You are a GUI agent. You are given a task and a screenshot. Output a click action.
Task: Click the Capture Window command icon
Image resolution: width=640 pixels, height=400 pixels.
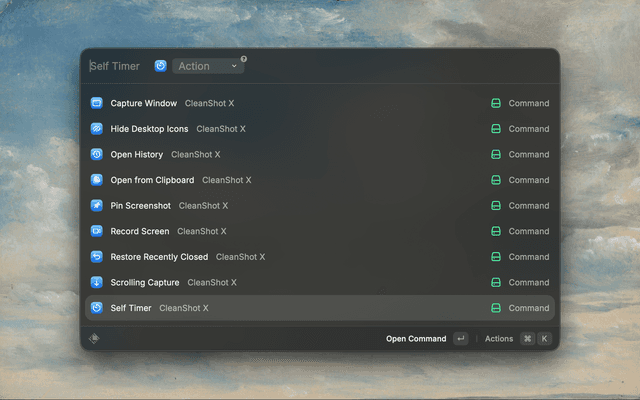(97, 103)
